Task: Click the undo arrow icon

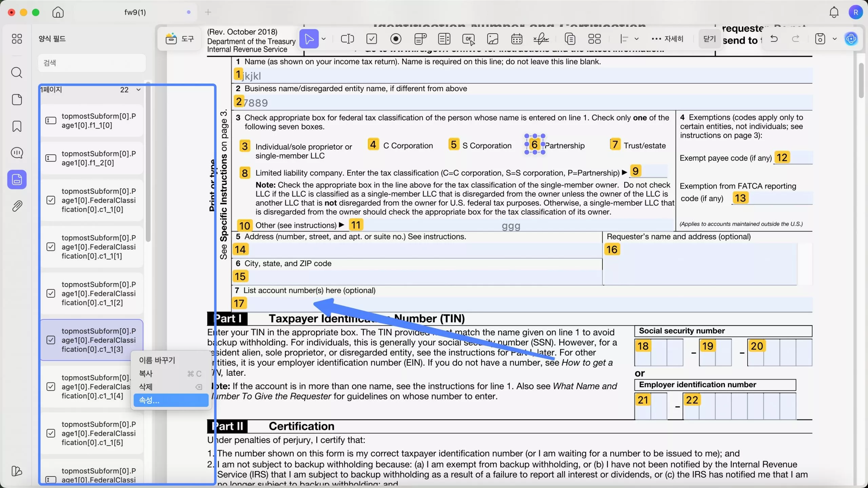Action: tap(774, 39)
